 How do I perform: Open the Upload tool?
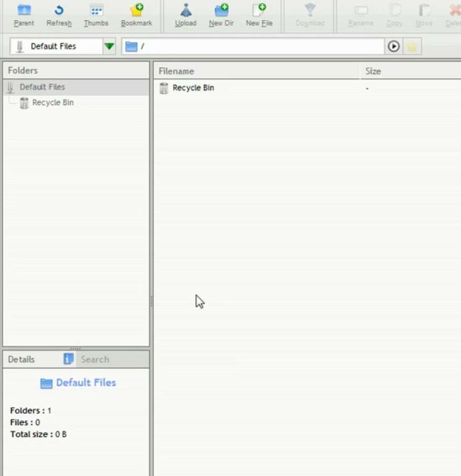tap(185, 15)
